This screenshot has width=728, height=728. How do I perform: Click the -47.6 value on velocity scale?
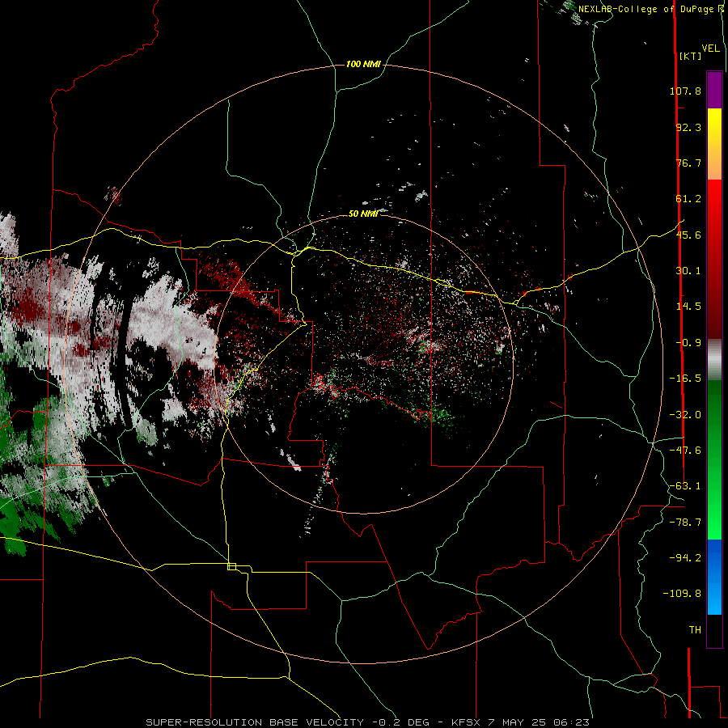pyautogui.click(x=685, y=451)
